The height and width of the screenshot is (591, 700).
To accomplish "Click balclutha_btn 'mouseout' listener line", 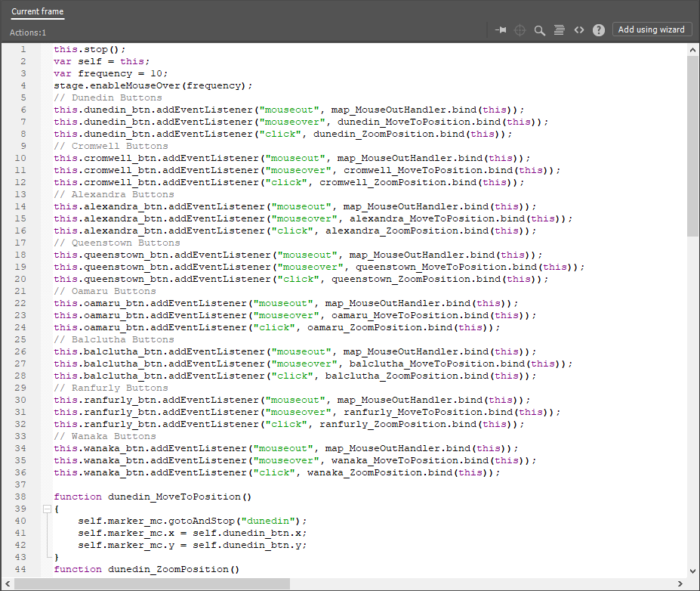I will [294, 351].
